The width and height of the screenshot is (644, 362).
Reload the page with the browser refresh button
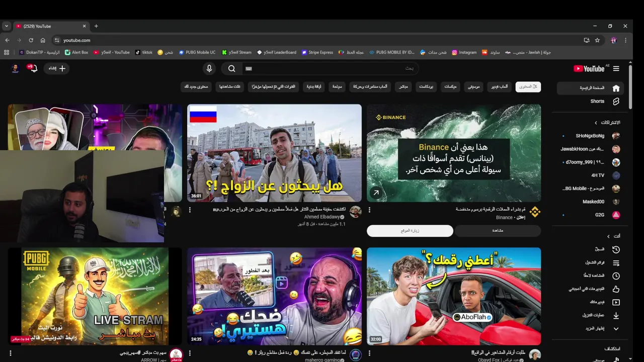pos(31,40)
